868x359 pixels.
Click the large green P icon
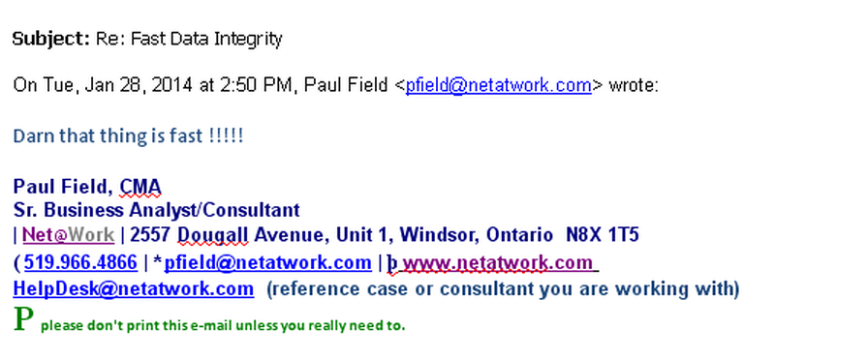pos(23,319)
